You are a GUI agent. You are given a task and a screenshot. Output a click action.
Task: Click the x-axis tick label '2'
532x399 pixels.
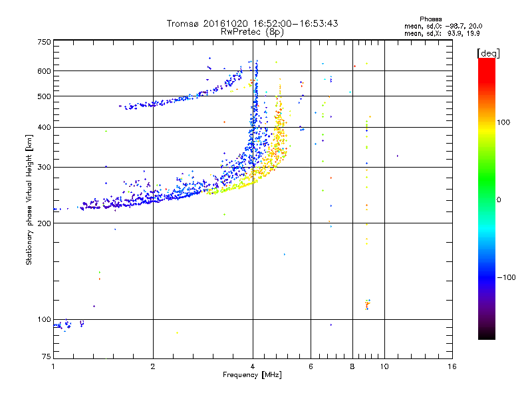tap(153, 366)
